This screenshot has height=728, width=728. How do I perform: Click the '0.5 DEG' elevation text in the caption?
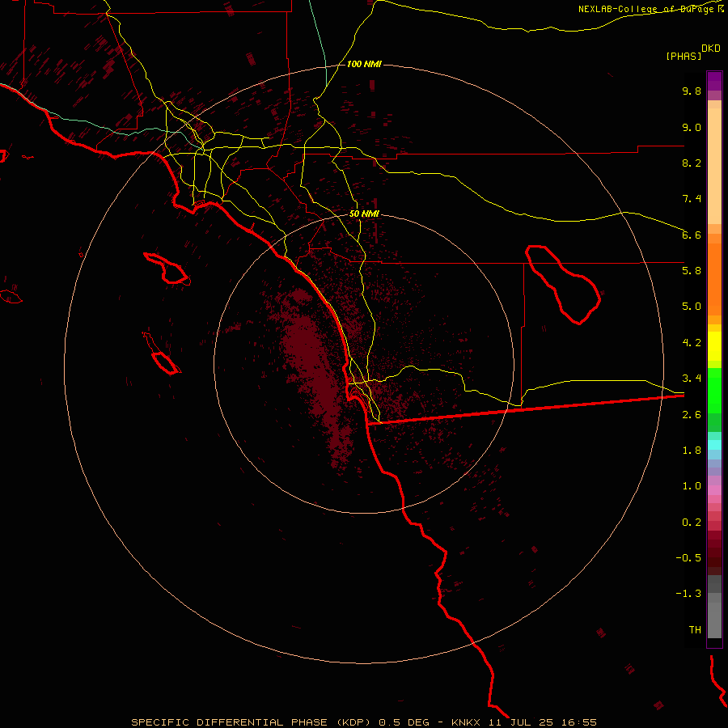click(x=404, y=722)
